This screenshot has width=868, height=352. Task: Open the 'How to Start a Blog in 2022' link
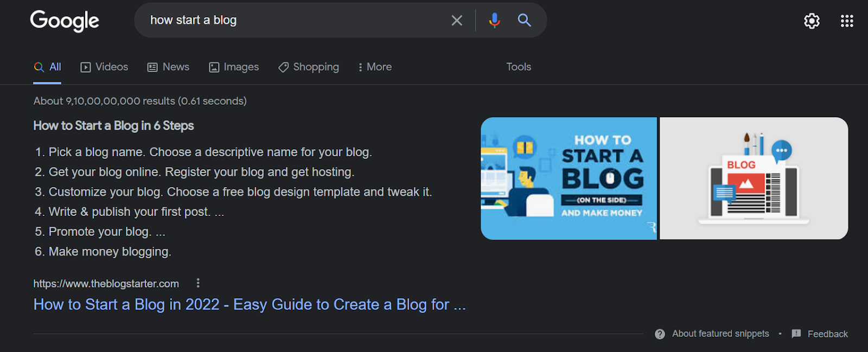coord(250,305)
